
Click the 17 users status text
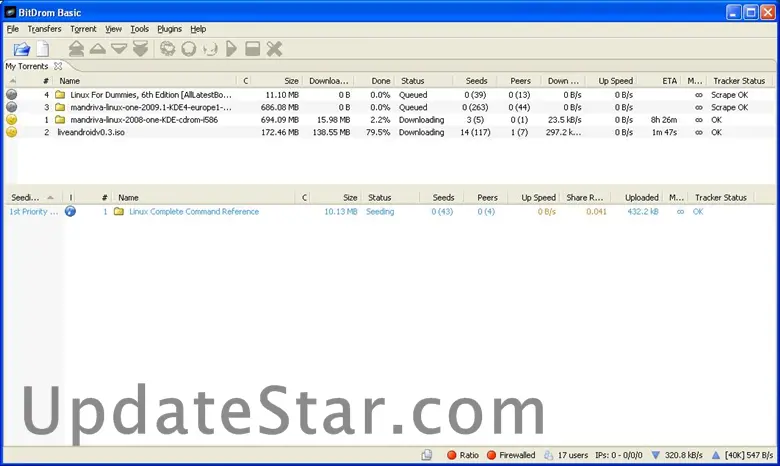[573, 455]
